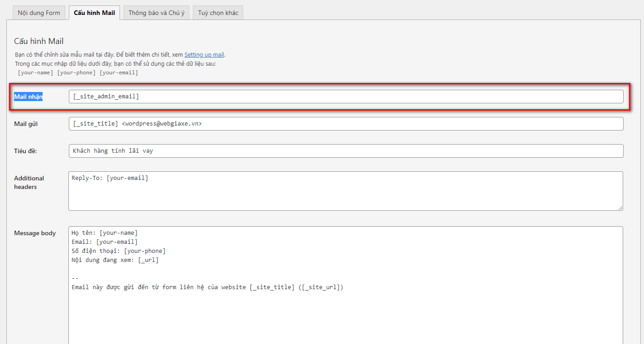
Task: Click the [your-phone] tag under the description
Action: 76,73
